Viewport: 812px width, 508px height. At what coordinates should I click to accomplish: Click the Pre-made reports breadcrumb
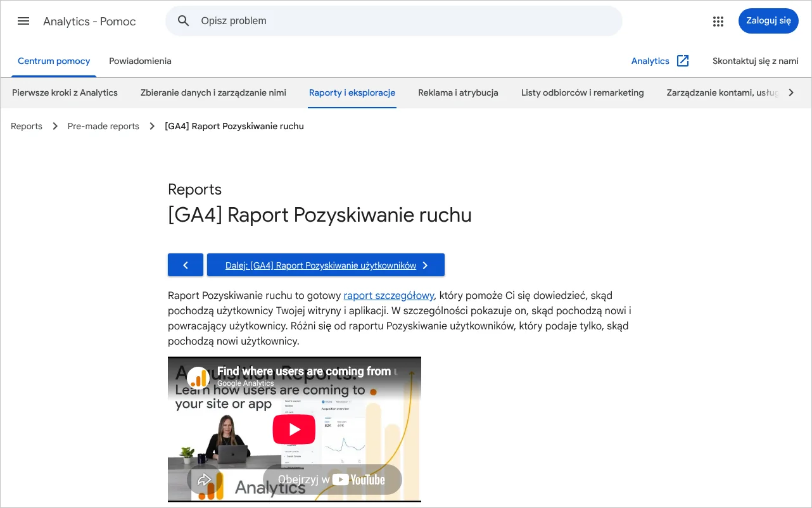(x=103, y=126)
